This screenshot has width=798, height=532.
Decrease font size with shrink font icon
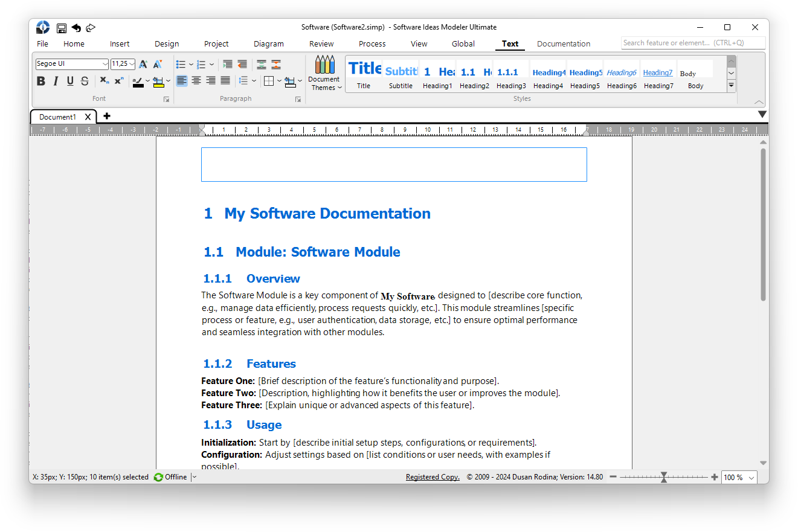click(x=157, y=64)
